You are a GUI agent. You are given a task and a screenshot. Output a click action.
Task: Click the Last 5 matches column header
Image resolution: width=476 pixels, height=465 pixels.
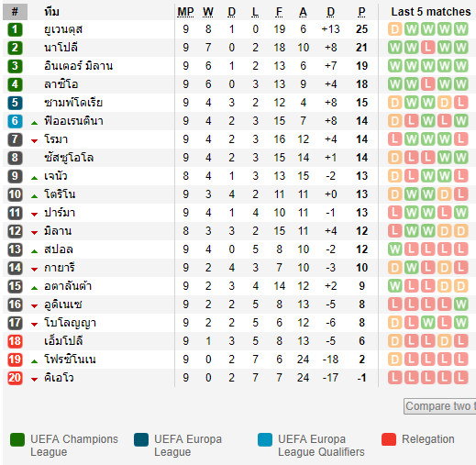click(x=431, y=12)
